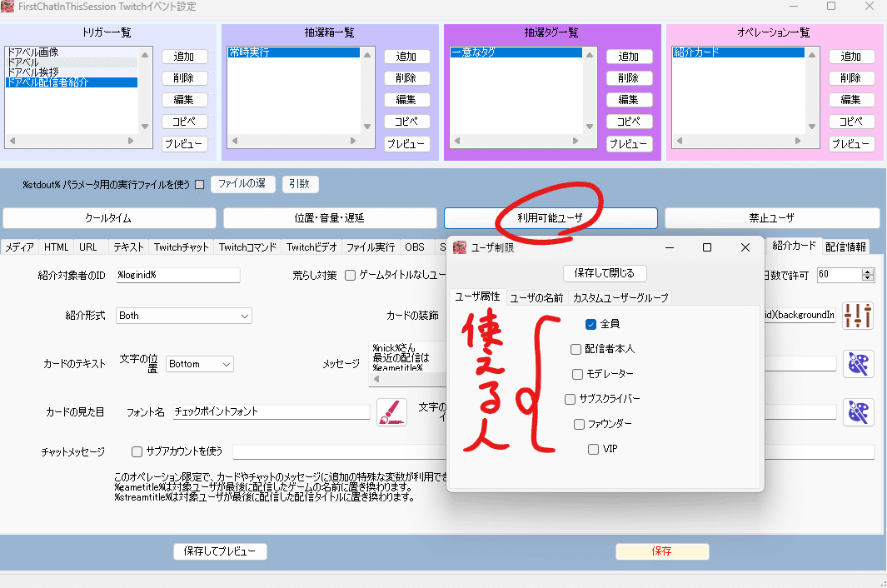Click the 紹介対象者のID %loginid% field

(178, 275)
